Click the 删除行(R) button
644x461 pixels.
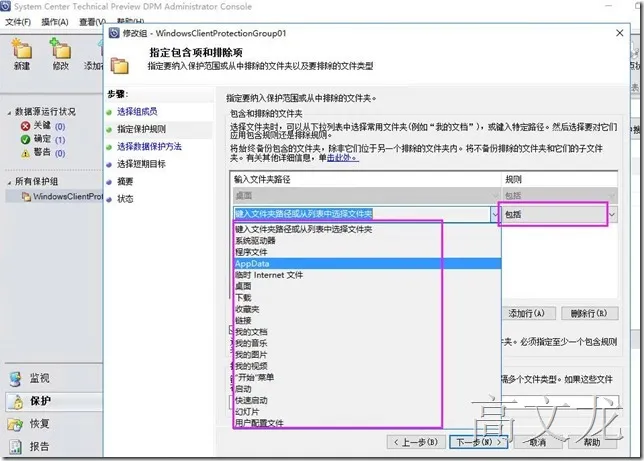pyautogui.click(x=589, y=313)
